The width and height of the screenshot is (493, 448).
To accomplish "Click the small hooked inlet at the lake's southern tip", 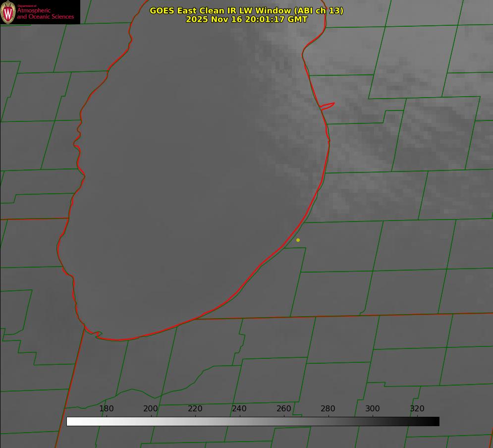I will (98, 335).
